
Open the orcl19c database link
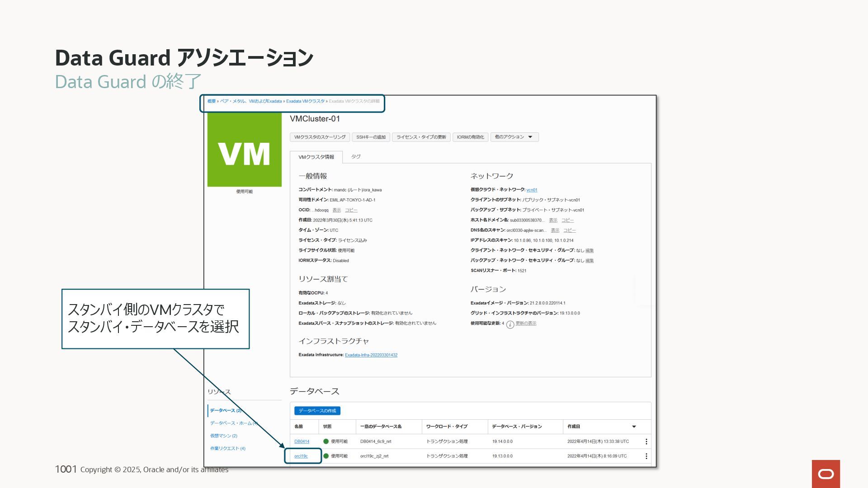click(x=301, y=456)
